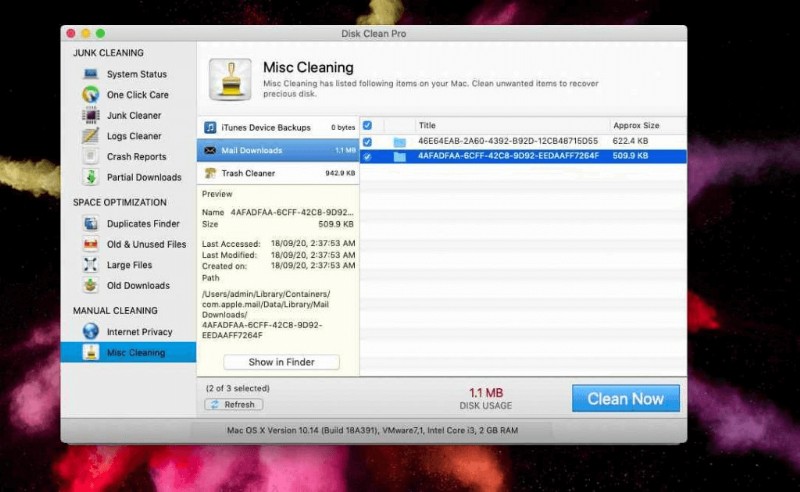This screenshot has height=492, width=800.
Task: Select Old Downloads icon
Action: point(91,285)
